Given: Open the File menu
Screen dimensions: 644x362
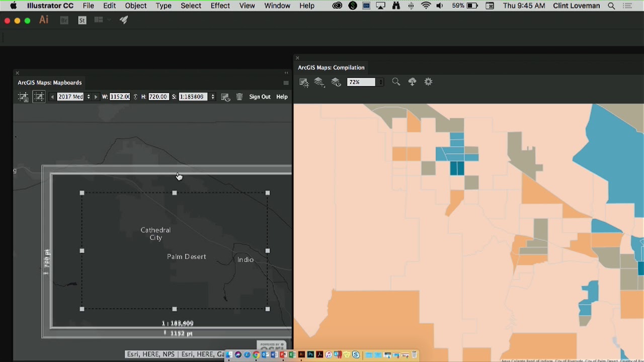Looking at the screenshot, I should tap(88, 6).
